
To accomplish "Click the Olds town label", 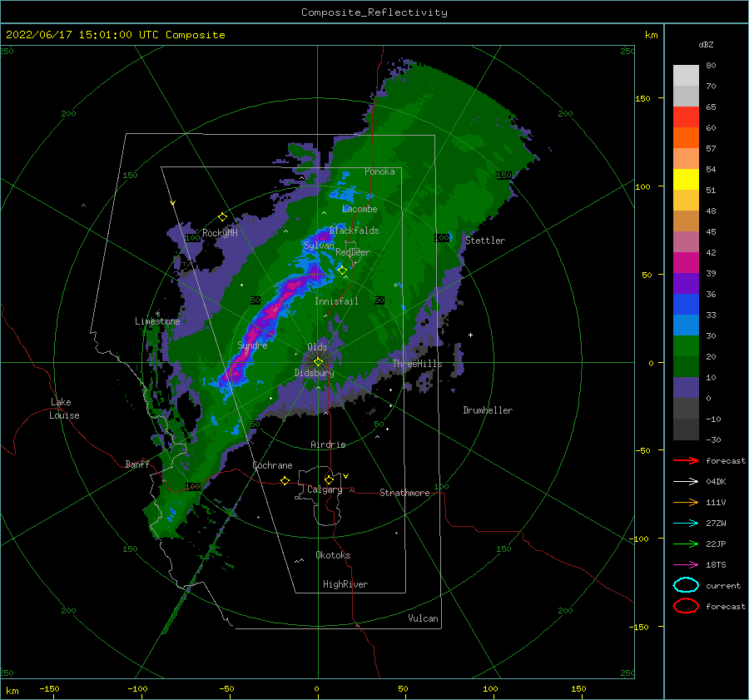I will point(317,347).
